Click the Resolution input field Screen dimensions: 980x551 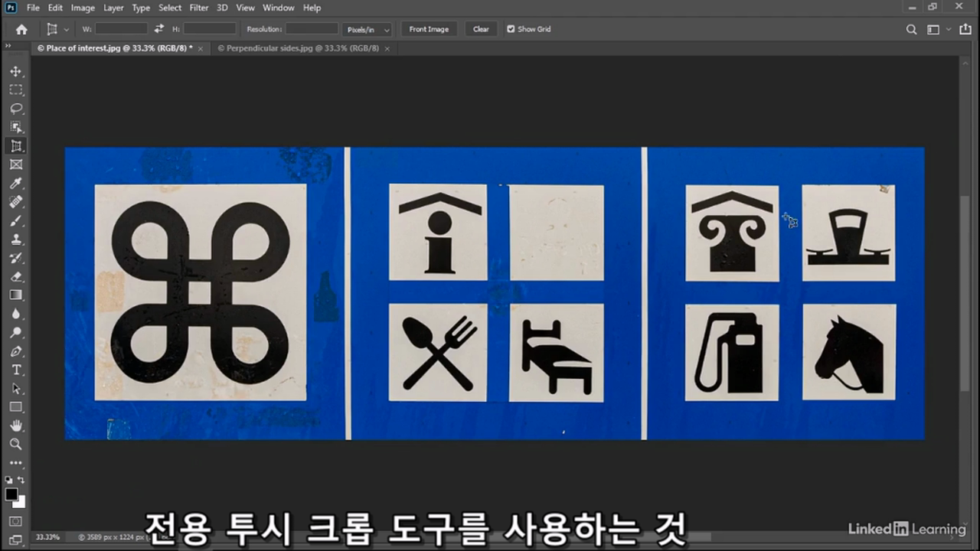click(x=312, y=29)
